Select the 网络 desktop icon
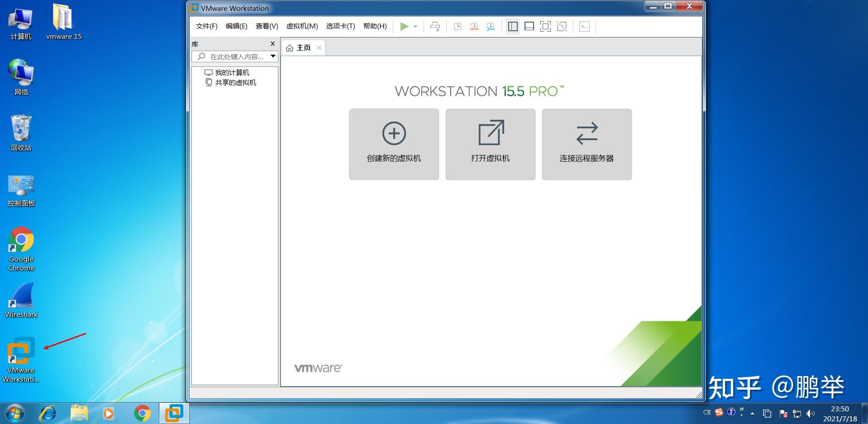This screenshot has width=868, height=424. point(21,77)
